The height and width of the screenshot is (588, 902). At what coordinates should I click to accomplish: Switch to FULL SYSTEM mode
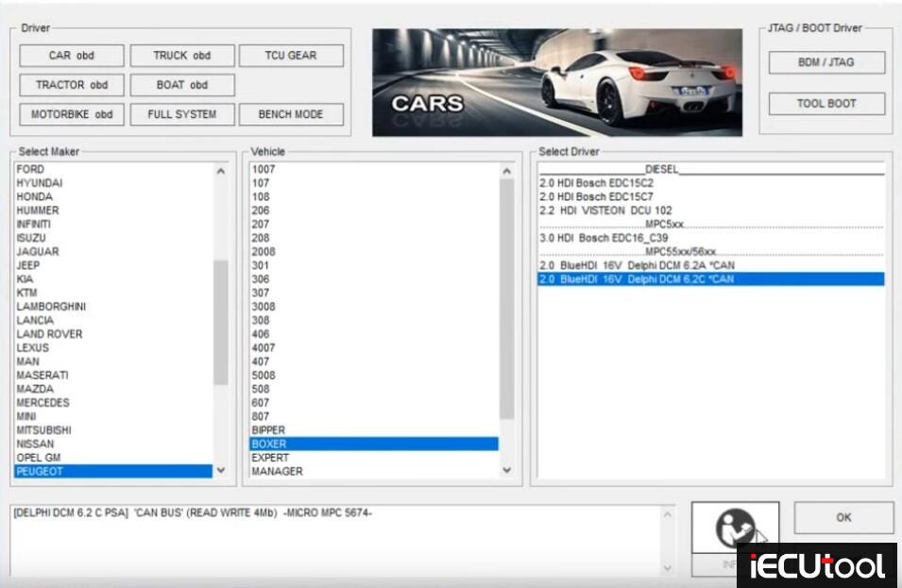point(182,114)
